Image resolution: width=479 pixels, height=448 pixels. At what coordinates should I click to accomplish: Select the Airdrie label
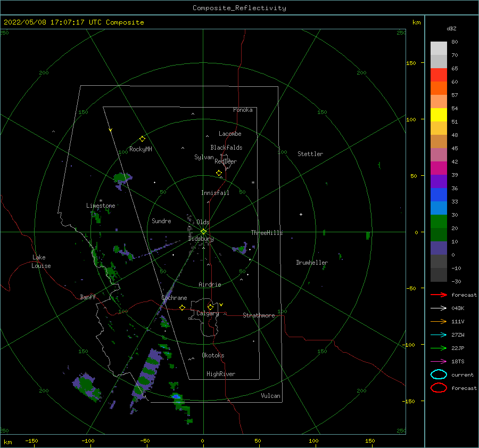click(210, 284)
